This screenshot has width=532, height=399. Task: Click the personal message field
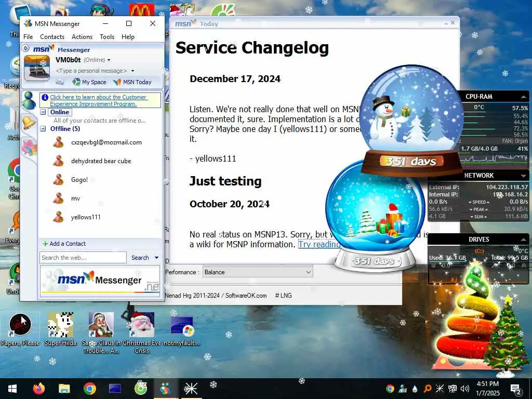click(91, 71)
